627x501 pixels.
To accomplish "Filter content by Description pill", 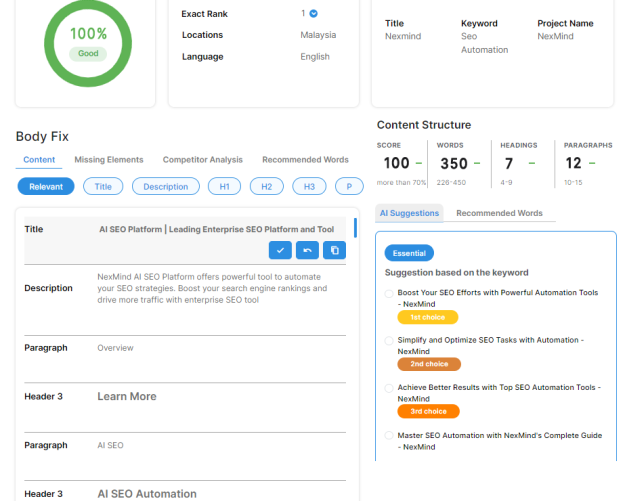I will [x=166, y=187].
